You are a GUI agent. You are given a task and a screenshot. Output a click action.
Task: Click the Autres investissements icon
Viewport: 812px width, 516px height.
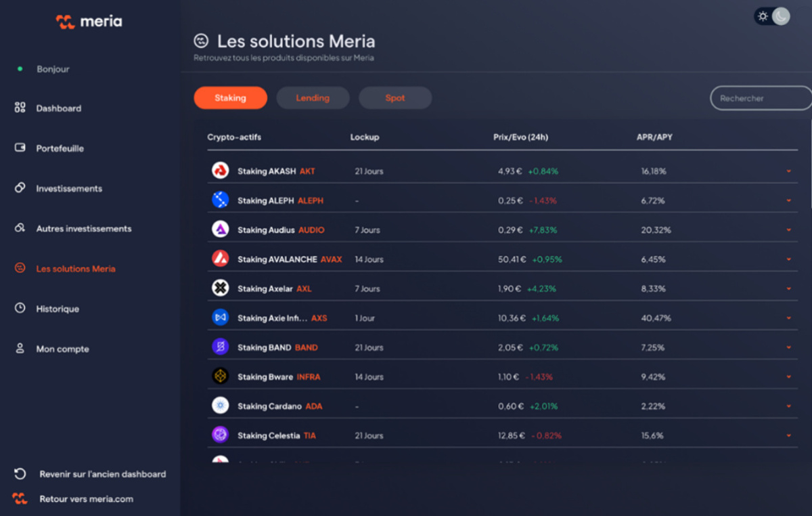point(20,228)
